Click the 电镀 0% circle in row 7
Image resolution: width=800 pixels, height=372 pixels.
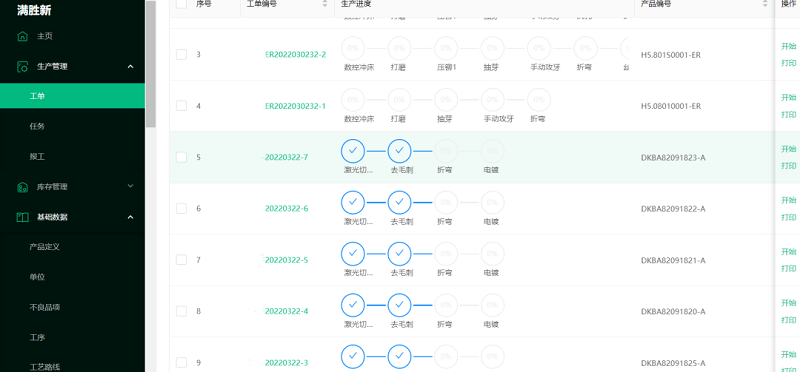click(492, 254)
